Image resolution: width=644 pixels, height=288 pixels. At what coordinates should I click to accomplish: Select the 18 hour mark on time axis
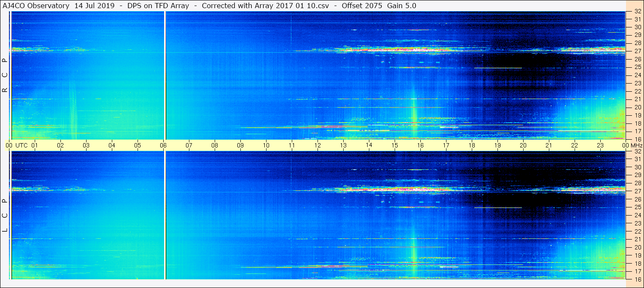472,145
